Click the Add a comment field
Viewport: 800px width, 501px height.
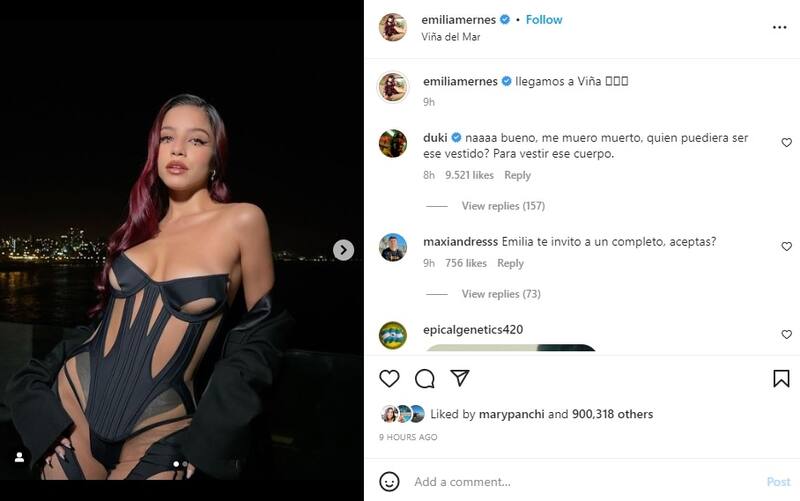click(x=580, y=481)
